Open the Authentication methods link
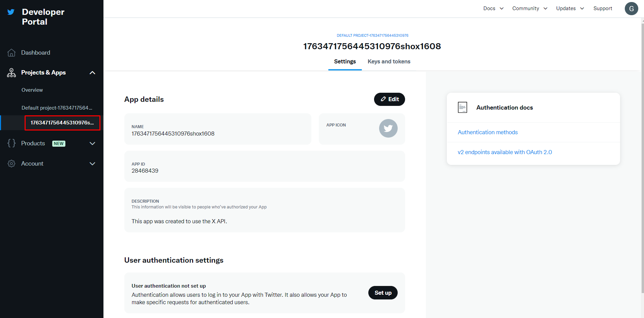The height and width of the screenshot is (318, 644). pyautogui.click(x=488, y=132)
